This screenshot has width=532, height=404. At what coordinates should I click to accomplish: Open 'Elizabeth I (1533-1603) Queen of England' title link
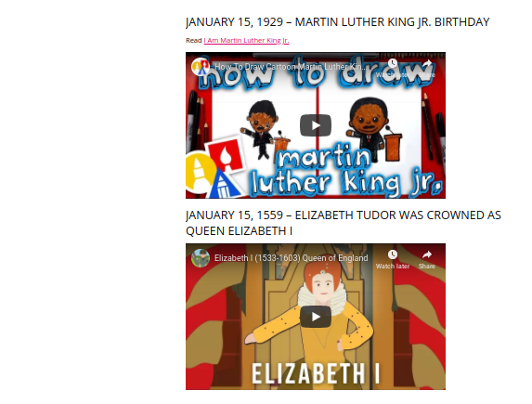pos(292,258)
